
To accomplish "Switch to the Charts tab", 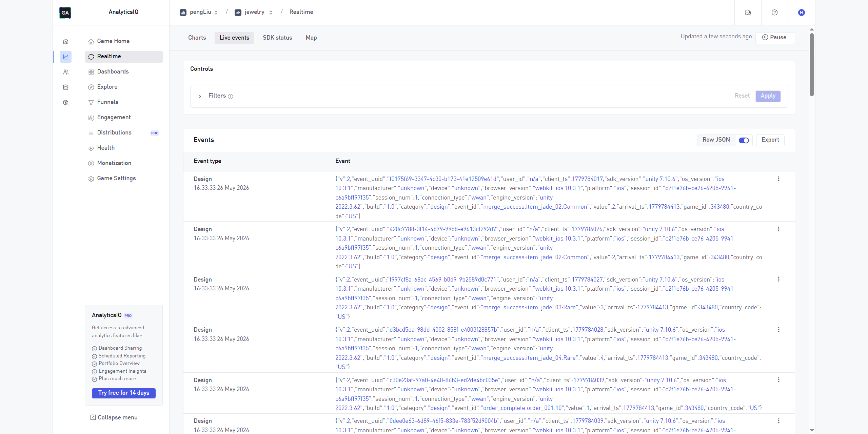I will point(197,38).
